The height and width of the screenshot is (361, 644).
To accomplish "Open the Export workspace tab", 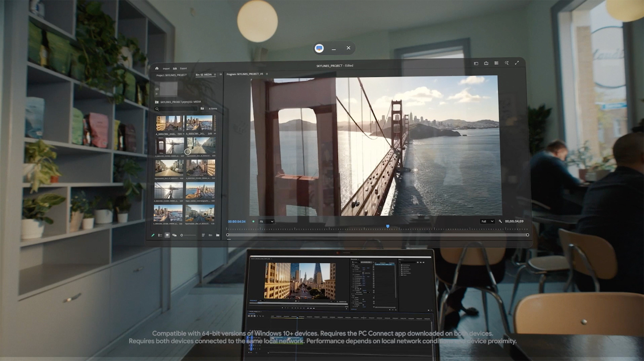I will point(183,69).
